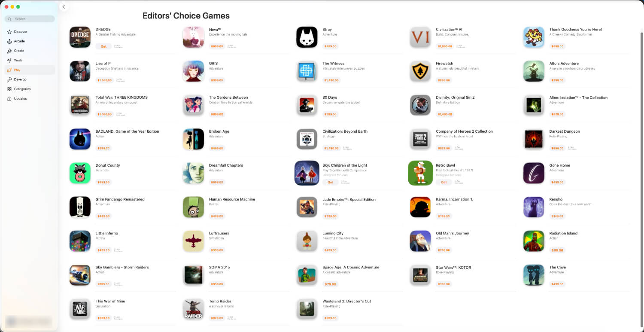Focus the Search field in sidebar
644x332 pixels.
click(x=30, y=19)
